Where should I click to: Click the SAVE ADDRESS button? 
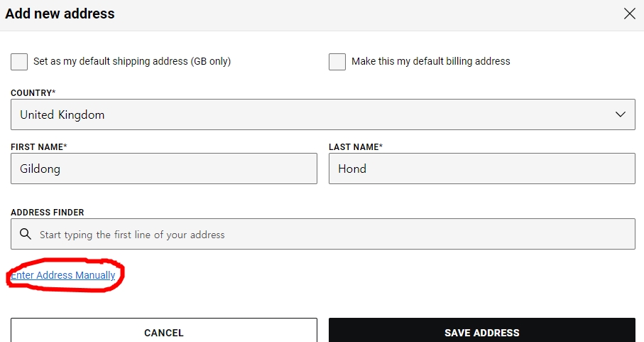(x=482, y=331)
